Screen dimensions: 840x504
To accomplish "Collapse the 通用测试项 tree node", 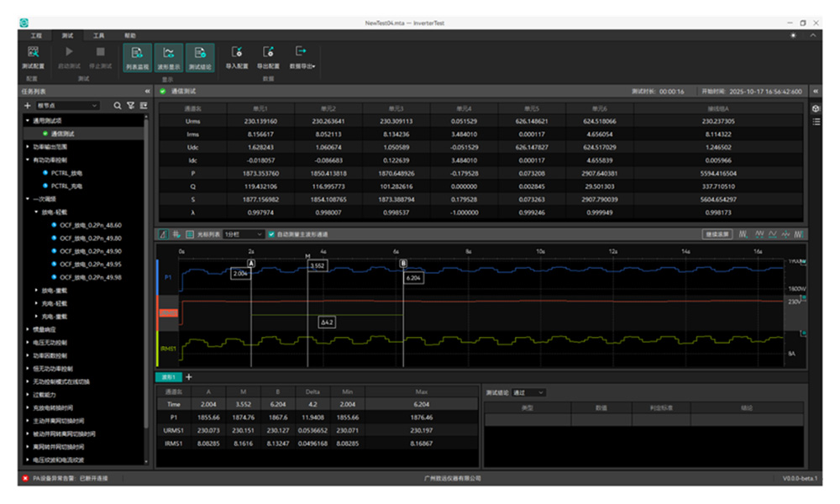I will [28, 120].
